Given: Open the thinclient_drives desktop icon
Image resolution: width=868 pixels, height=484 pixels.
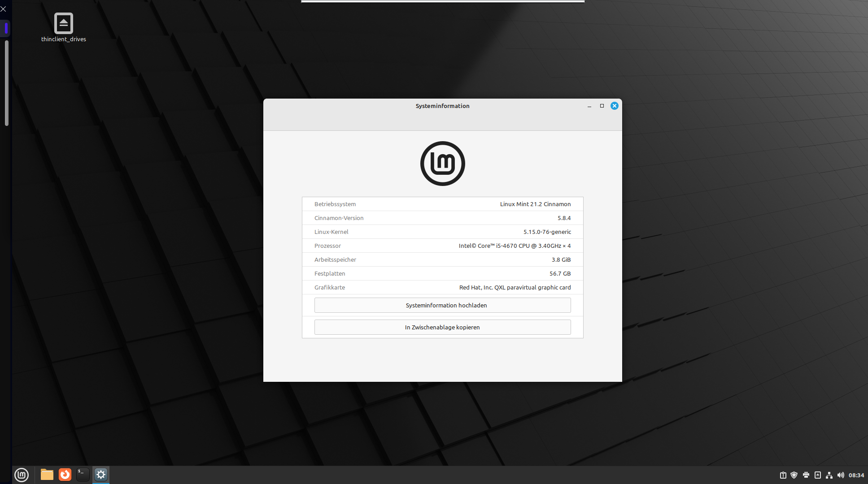Looking at the screenshot, I should 64,27.
